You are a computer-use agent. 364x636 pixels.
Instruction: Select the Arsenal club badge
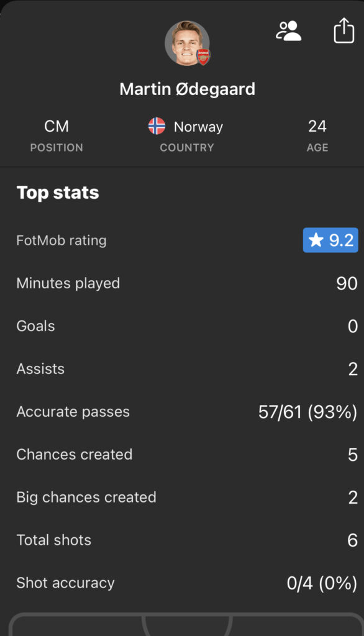[202, 55]
